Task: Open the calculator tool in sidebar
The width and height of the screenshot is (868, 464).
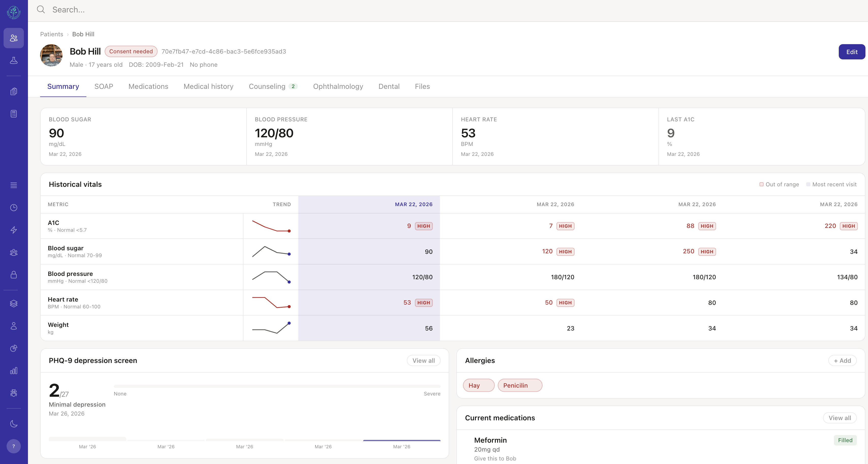Action: 13,113
